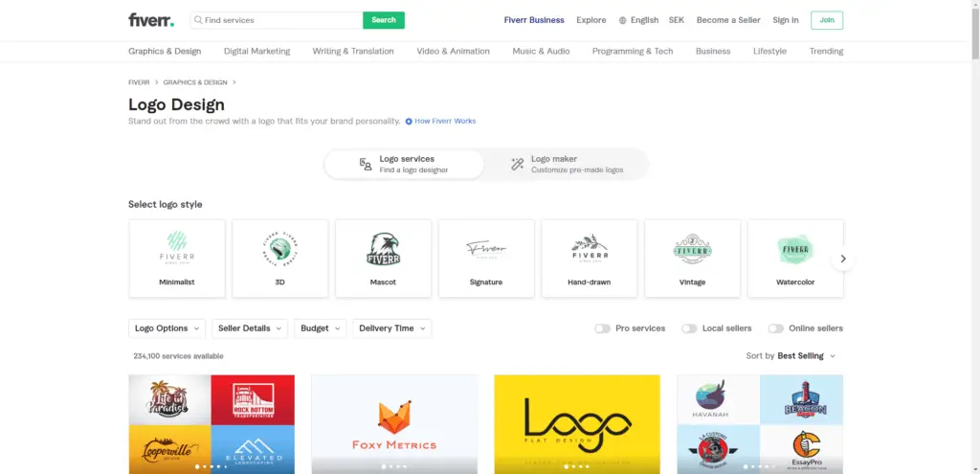Open the Business category menu
The width and height of the screenshot is (980, 474).
(x=713, y=52)
